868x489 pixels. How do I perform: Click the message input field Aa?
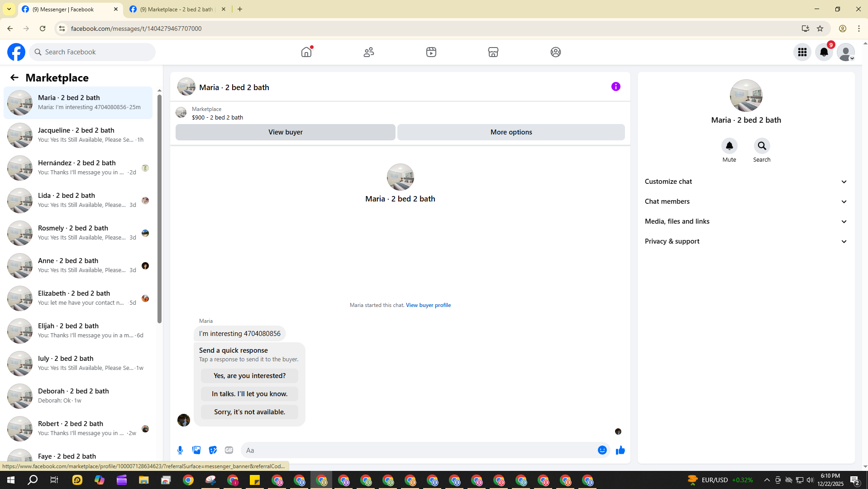pyautogui.click(x=419, y=450)
